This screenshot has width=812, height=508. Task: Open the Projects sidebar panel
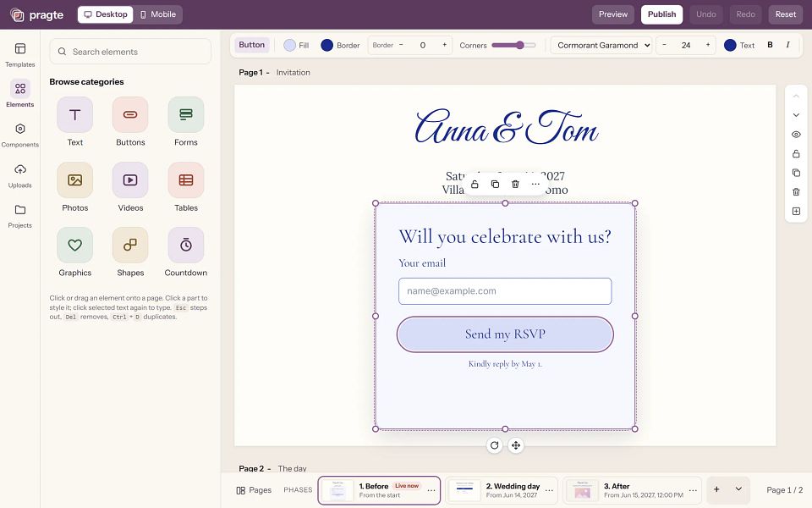(x=20, y=216)
